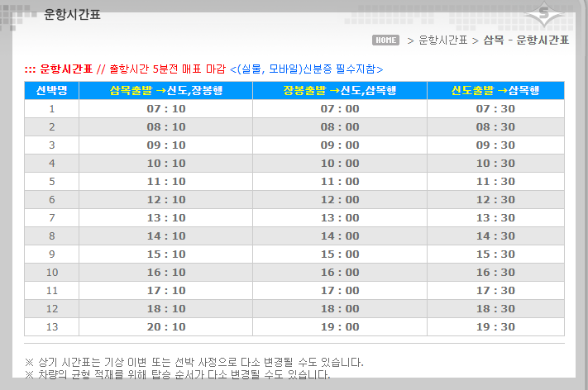The width and height of the screenshot is (588, 390).
Task: Select the 17 : 00 departure cell
Action: [340, 290]
